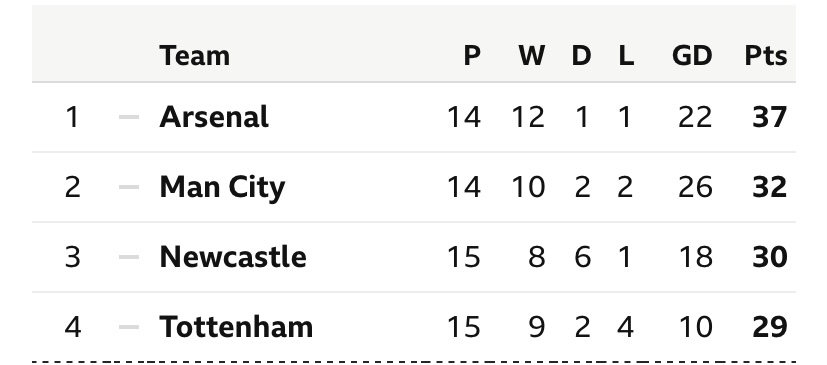Click Man City's goal difference 26
The image size is (827, 365).
695,187
